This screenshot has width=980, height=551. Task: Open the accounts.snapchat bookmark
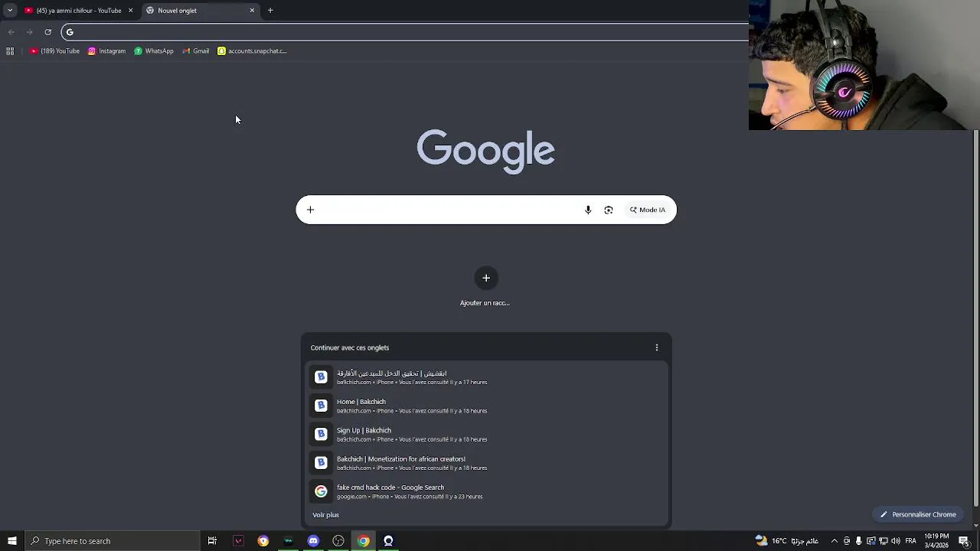tap(252, 51)
